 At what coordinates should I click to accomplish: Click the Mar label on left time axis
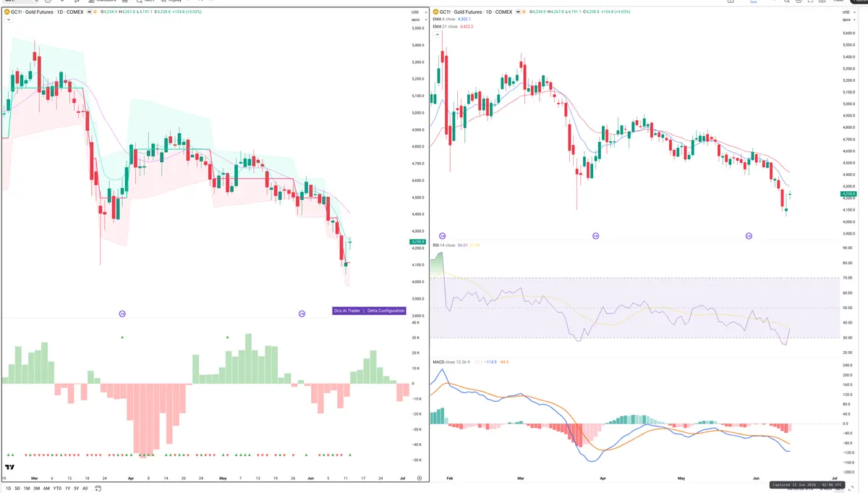click(34, 479)
